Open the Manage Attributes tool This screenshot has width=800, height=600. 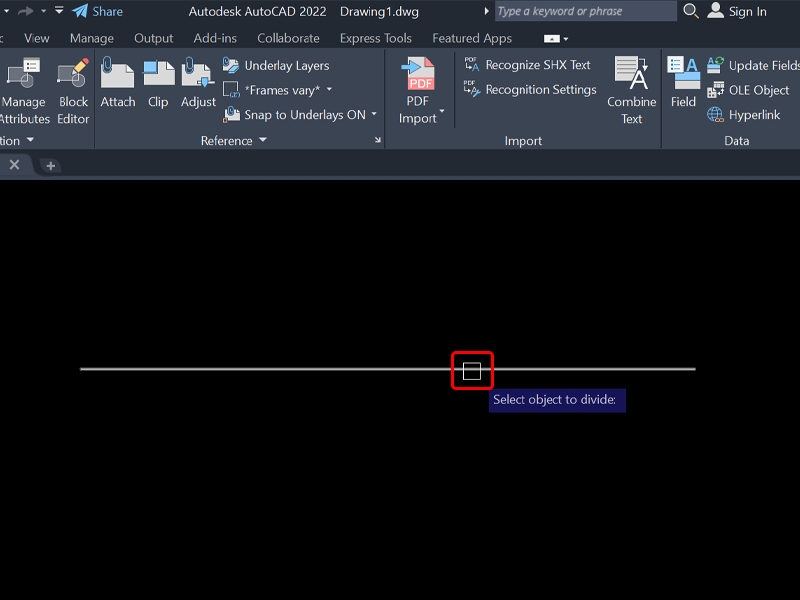coord(23,91)
